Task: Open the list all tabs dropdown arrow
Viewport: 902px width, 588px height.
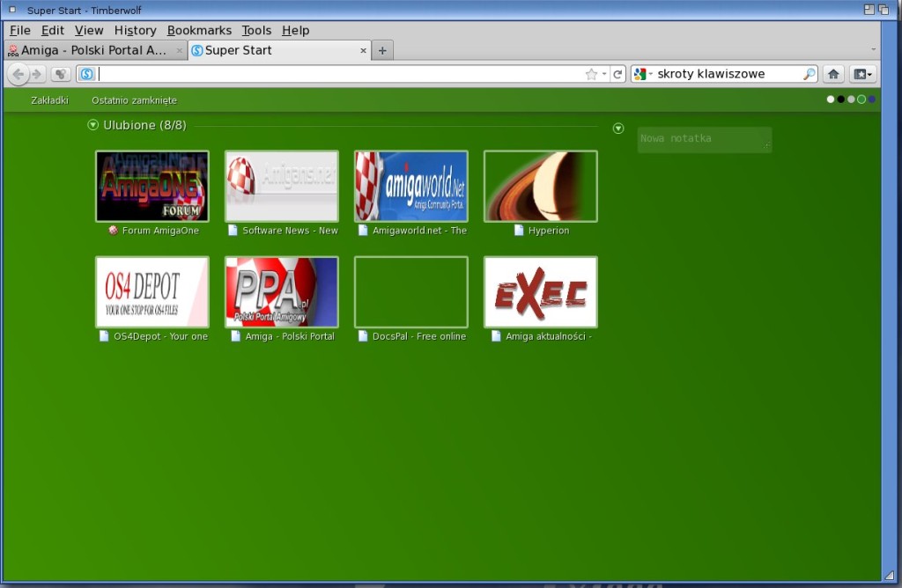Action: pyautogui.click(x=873, y=50)
